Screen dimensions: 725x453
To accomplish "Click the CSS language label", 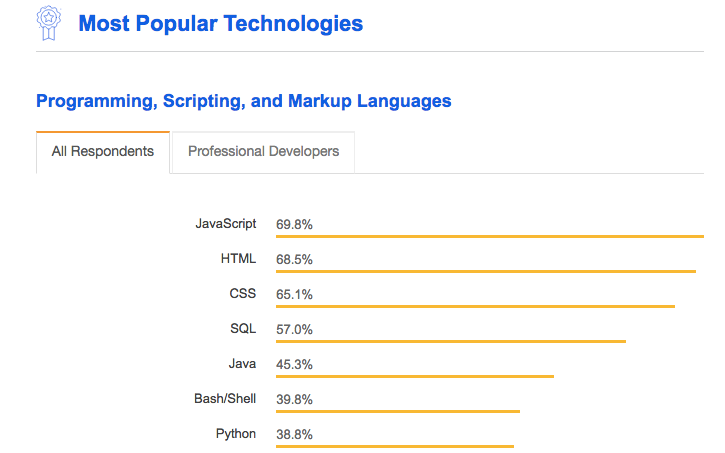I will tap(242, 294).
